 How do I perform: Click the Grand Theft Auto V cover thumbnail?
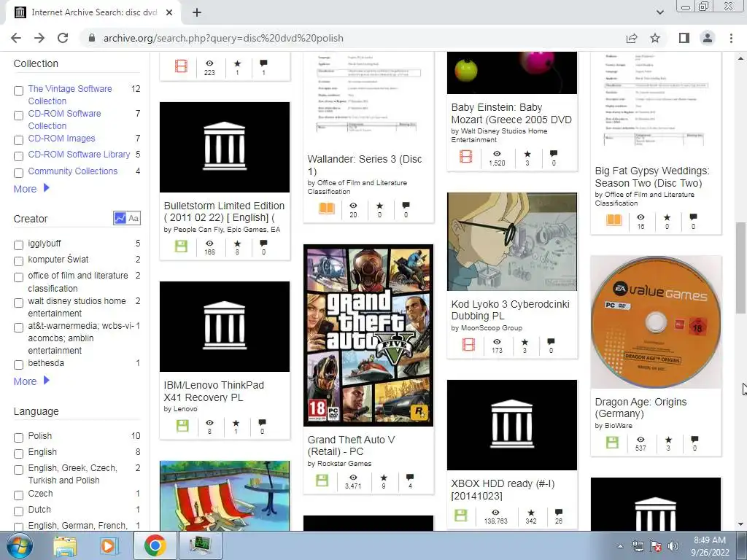(368, 335)
